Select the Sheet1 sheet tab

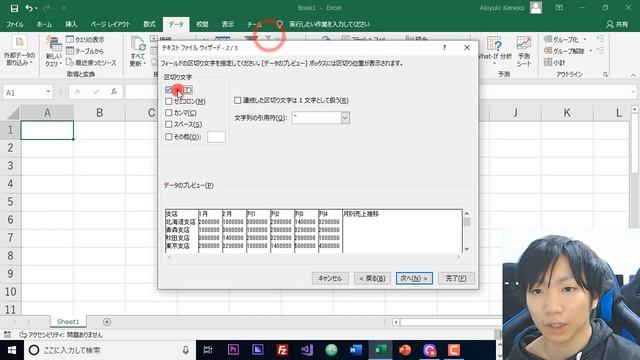pyautogui.click(x=68, y=322)
